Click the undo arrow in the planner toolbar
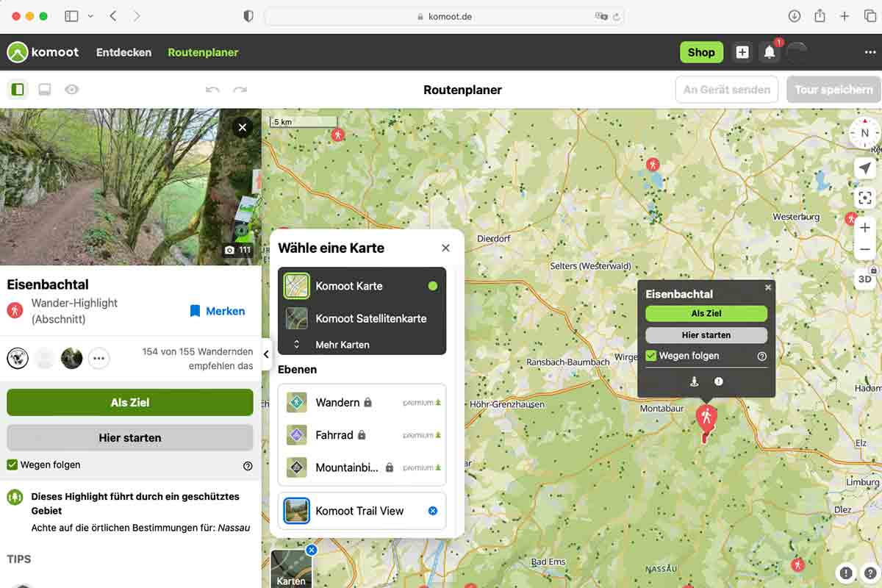Image resolution: width=882 pixels, height=588 pixels. pyautogui.click(x=212, y=90)
